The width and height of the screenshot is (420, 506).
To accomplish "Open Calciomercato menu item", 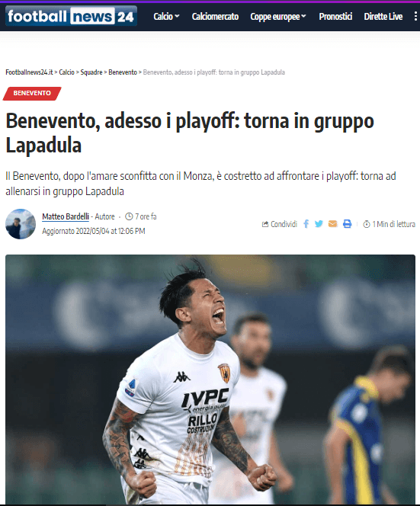I will 215,17.
